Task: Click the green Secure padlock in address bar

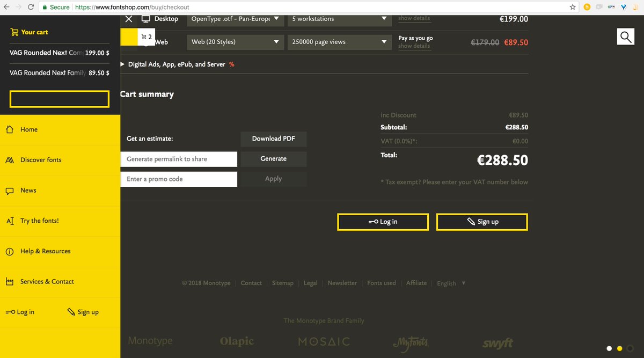Action: coord(45,8)
